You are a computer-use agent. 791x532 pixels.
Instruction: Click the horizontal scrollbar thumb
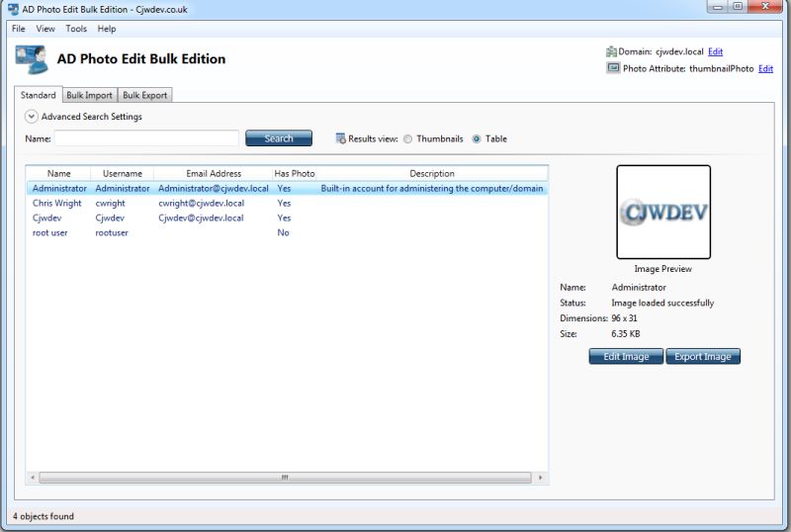click(x=285, y=478)
